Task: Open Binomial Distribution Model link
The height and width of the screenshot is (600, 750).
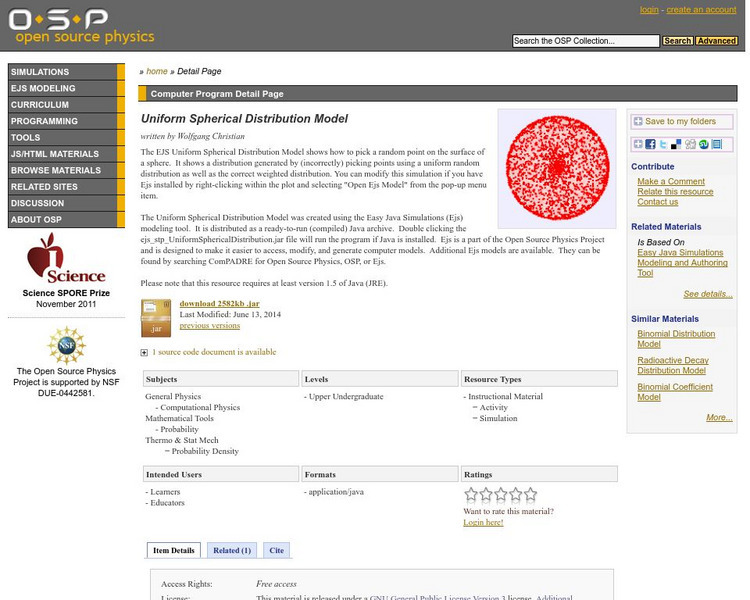Action: coord(676,339)
